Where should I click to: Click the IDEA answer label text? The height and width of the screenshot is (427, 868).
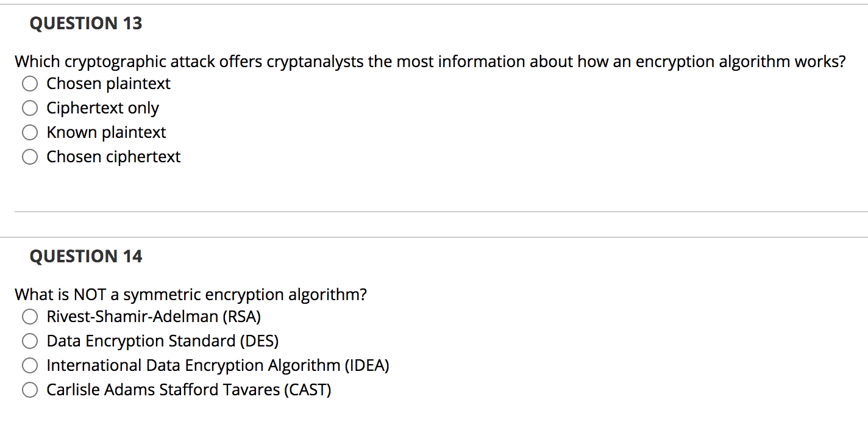click(218, 365)
